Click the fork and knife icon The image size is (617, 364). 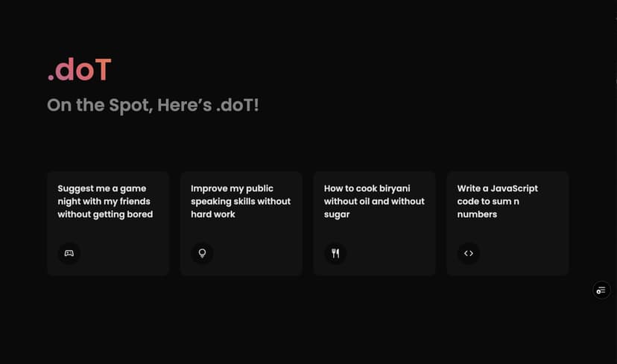pyautogui.click(x=335, y=253)
